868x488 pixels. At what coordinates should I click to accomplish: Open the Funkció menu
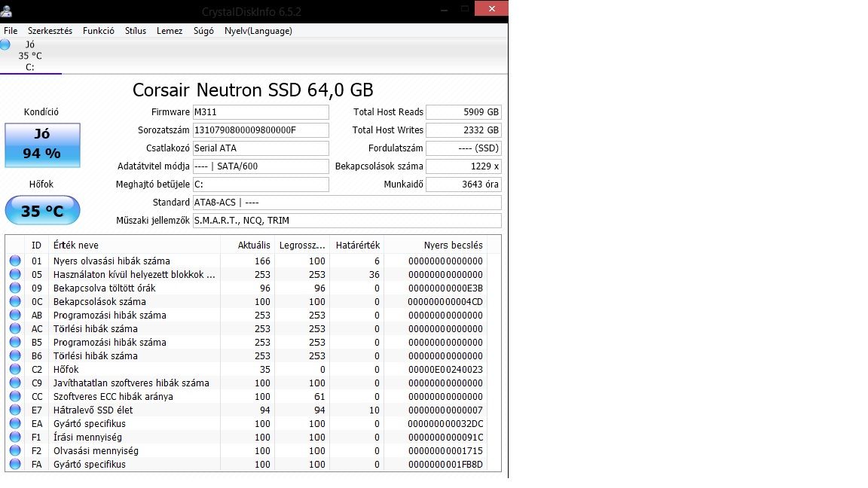click(99, 31)
